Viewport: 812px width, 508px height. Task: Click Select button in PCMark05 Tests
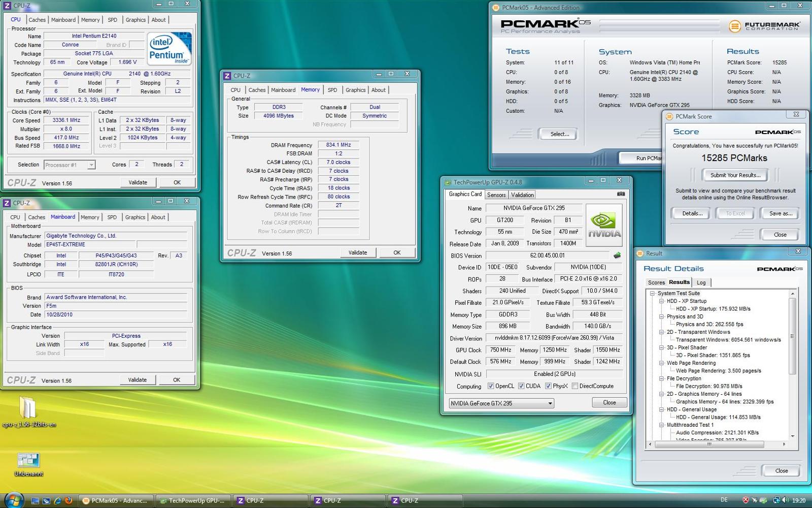[x=559, y=134]
